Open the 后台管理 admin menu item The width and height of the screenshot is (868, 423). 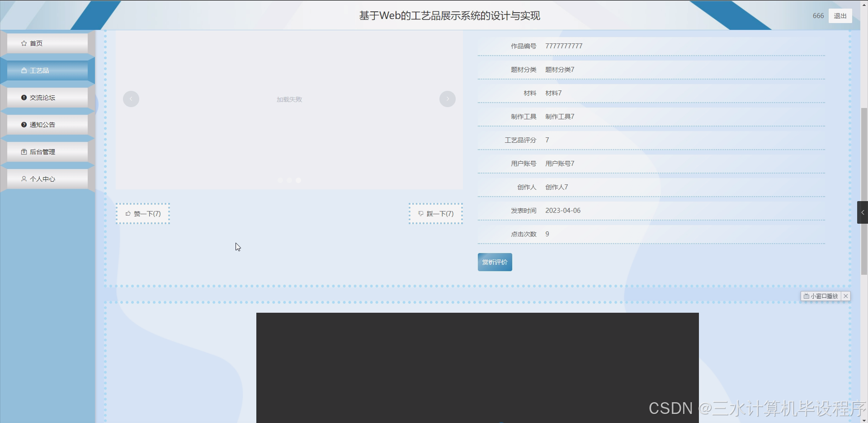47,152
